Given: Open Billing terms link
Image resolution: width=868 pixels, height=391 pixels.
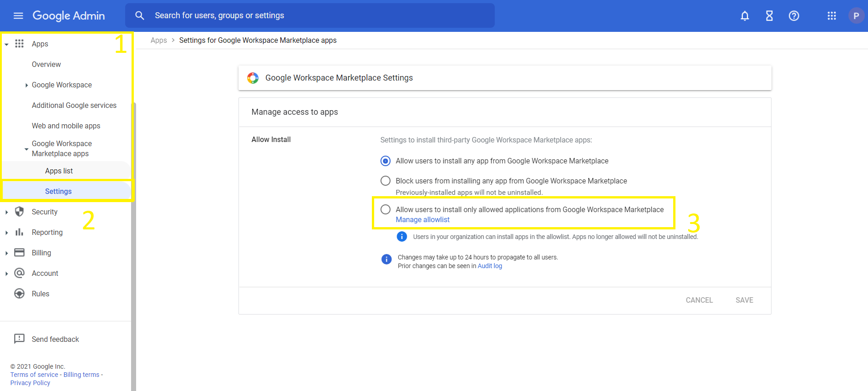Looking at the screenshot, I should [x=81, y=375].
